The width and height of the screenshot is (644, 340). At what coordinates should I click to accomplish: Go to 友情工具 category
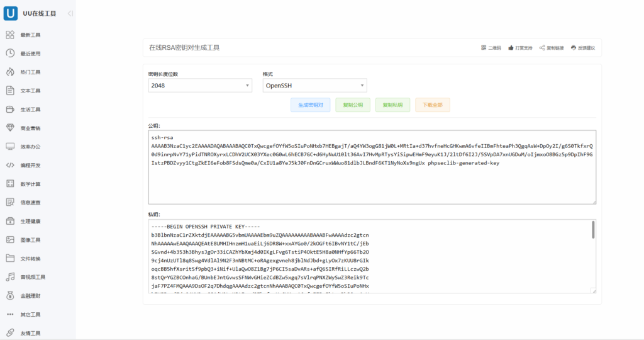pyautogui.click(x=30, y=333)
